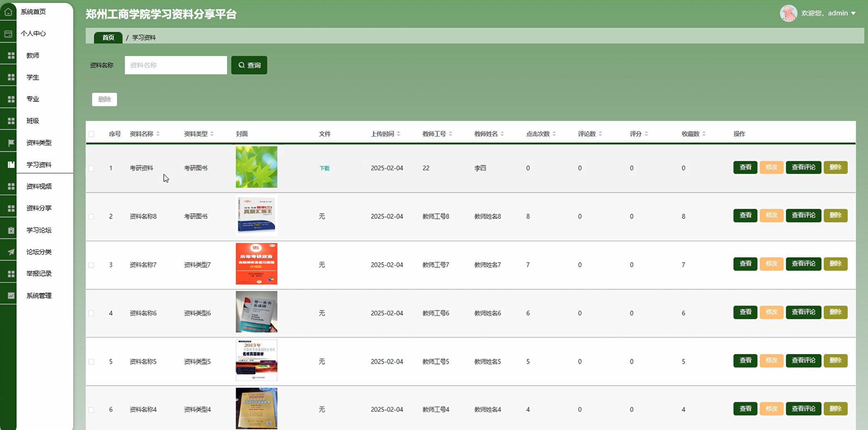The width and height of the screenshot is (868, 430).
Task: Click the admin avatar picture
Action: click(788, 13)
